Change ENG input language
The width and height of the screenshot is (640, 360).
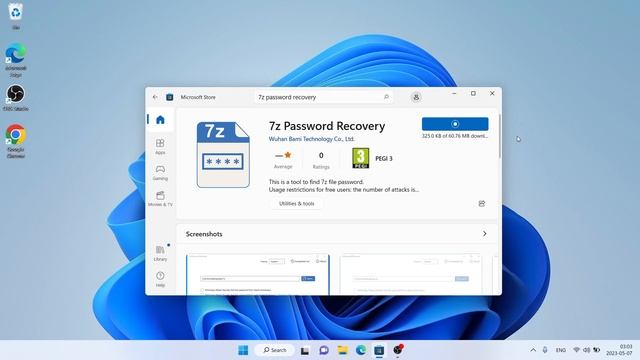pyautogui.click(x=561, y=350)
